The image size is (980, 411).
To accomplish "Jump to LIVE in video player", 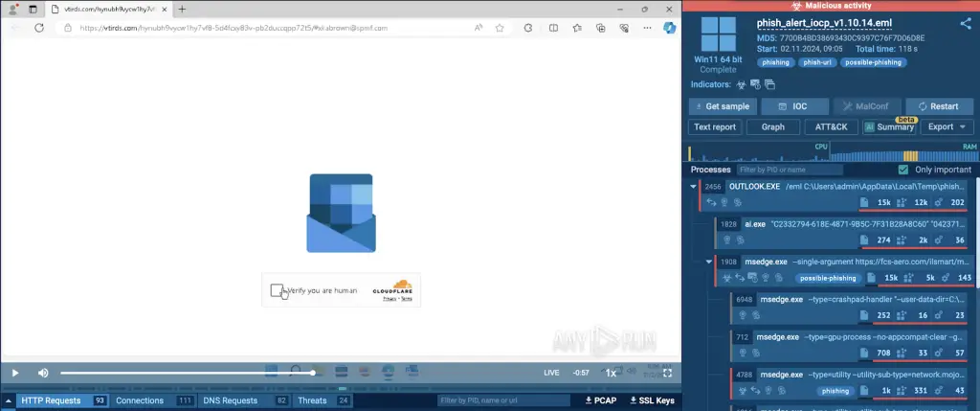I will point(551,373).
